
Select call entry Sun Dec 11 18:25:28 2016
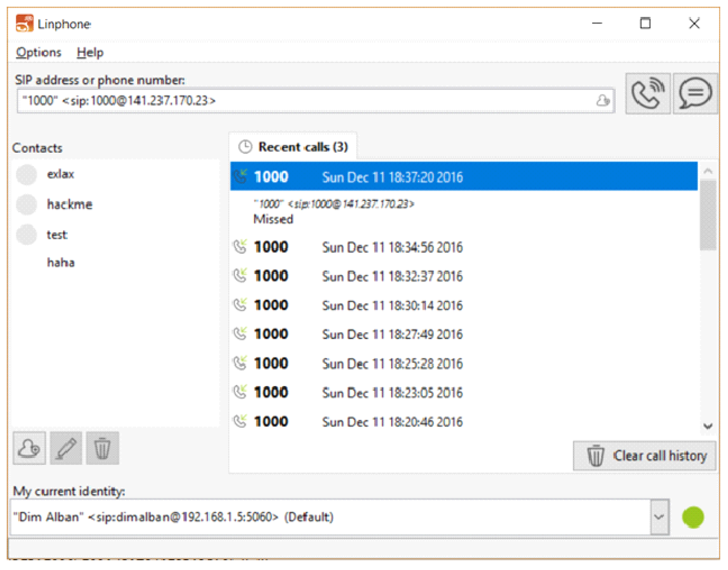pyautogui.click(x=464, y=363)
